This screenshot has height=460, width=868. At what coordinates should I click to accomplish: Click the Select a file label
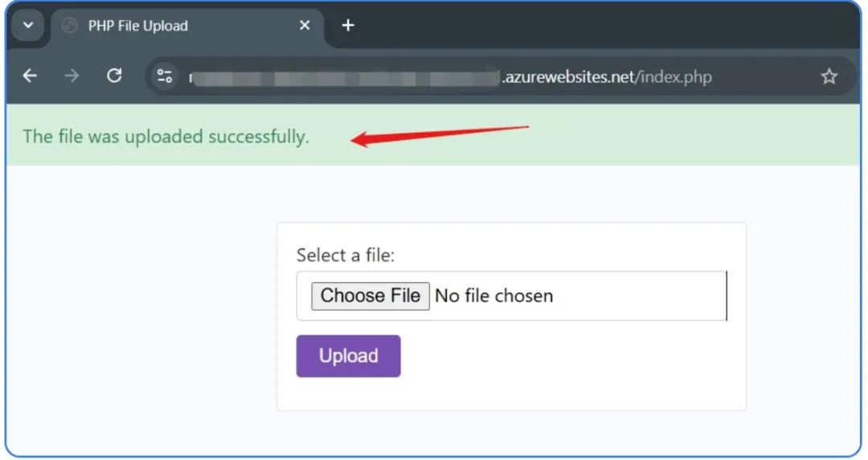coord(346,255)
